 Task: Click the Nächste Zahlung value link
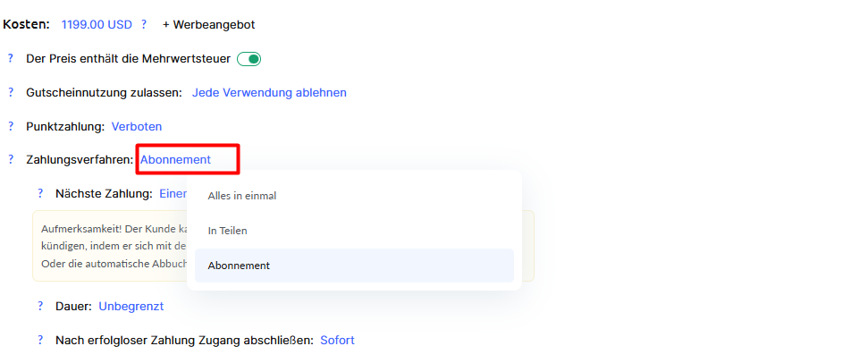[173, 193]
